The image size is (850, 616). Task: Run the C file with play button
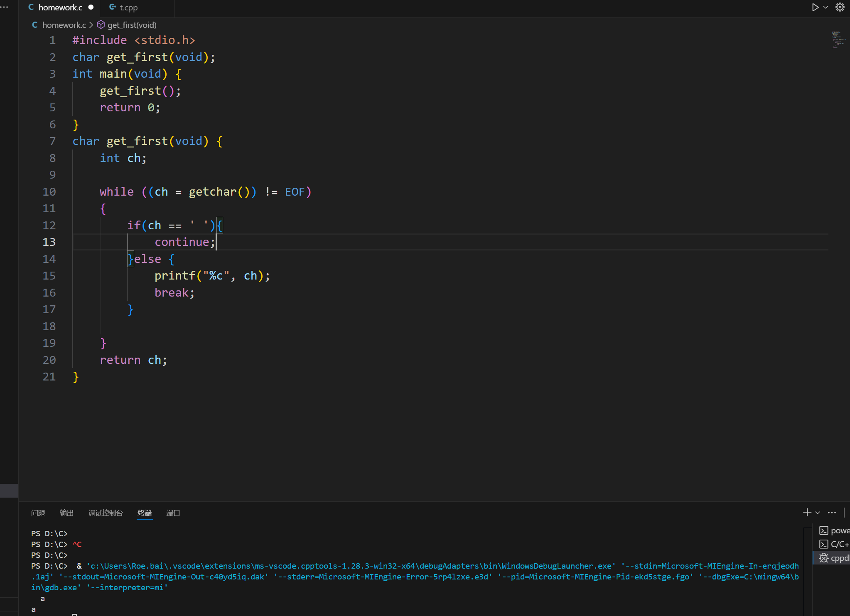815,7
